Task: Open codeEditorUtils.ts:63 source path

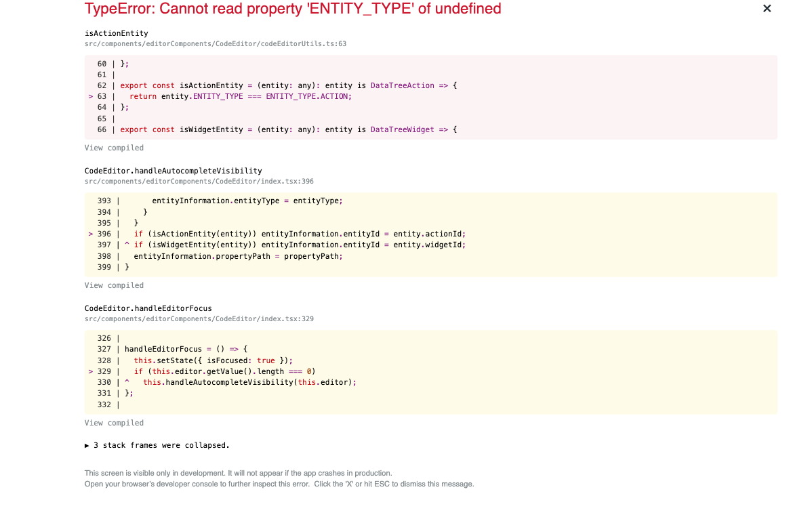Action: click(x=216, y=44)
